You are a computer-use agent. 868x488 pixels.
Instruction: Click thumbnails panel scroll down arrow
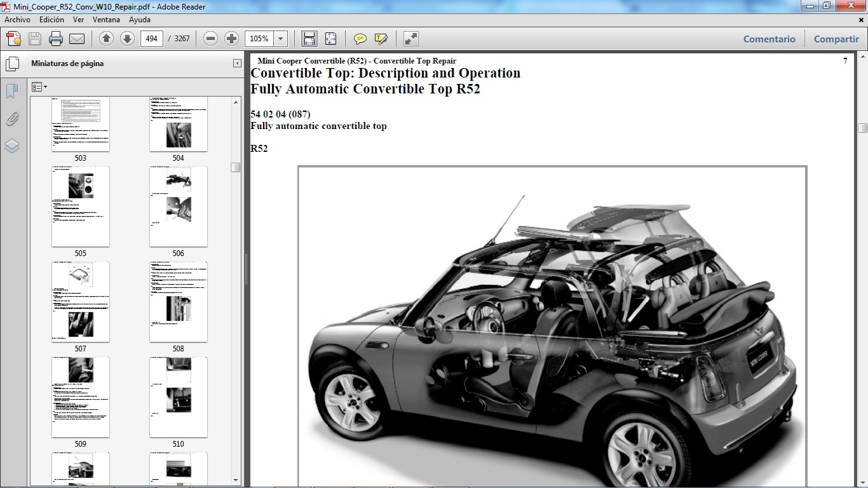[x=236, y=480]
